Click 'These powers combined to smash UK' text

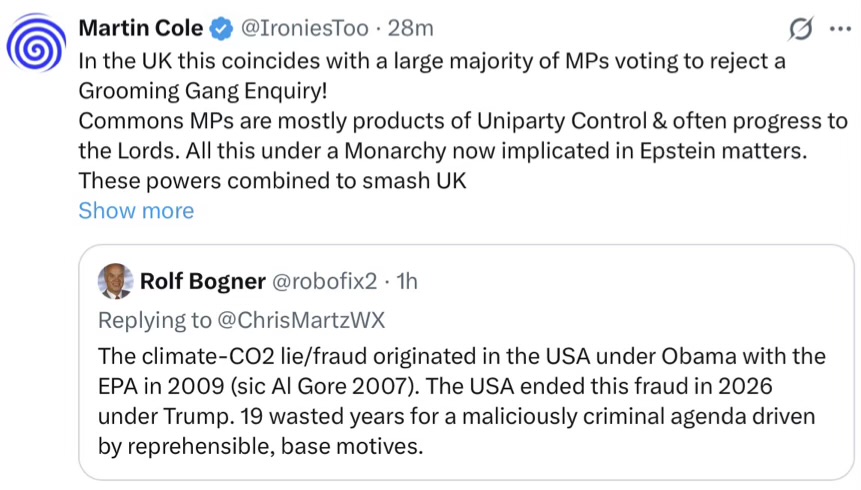pyautogui.click(x=272, y=181)
